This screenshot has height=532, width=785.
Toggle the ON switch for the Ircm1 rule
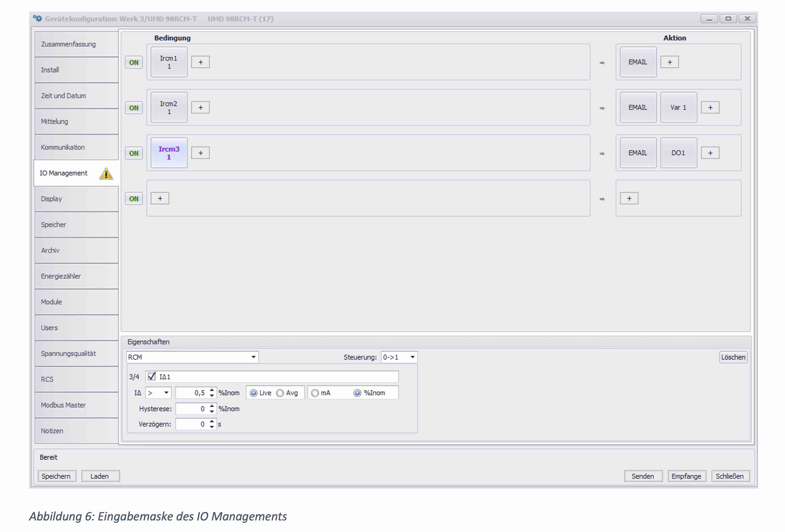(x=134, y=62)
